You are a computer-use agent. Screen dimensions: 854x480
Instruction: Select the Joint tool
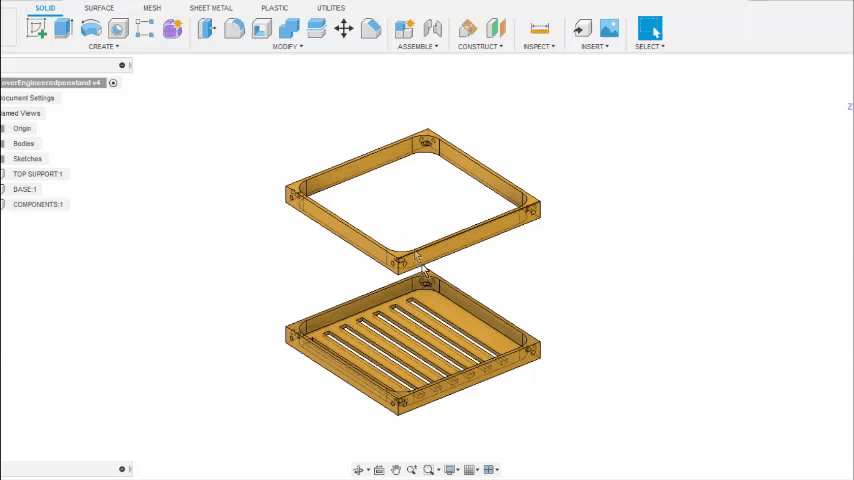pos(432,28)
